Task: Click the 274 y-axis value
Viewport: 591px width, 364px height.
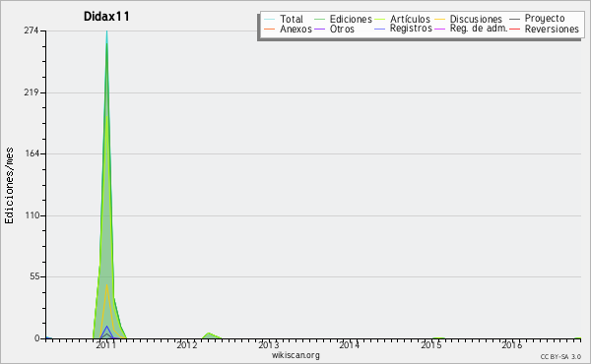Action: pos(31,30)
